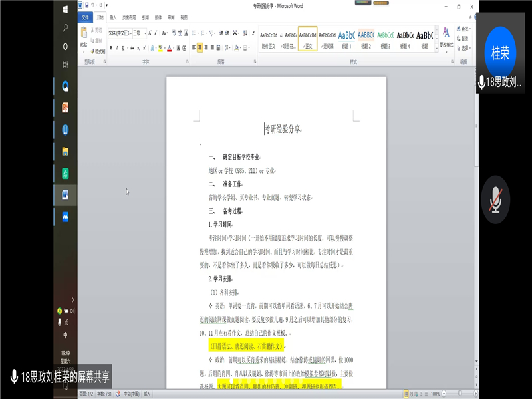Open the File (文件) menu

click(x=85, y=17)
